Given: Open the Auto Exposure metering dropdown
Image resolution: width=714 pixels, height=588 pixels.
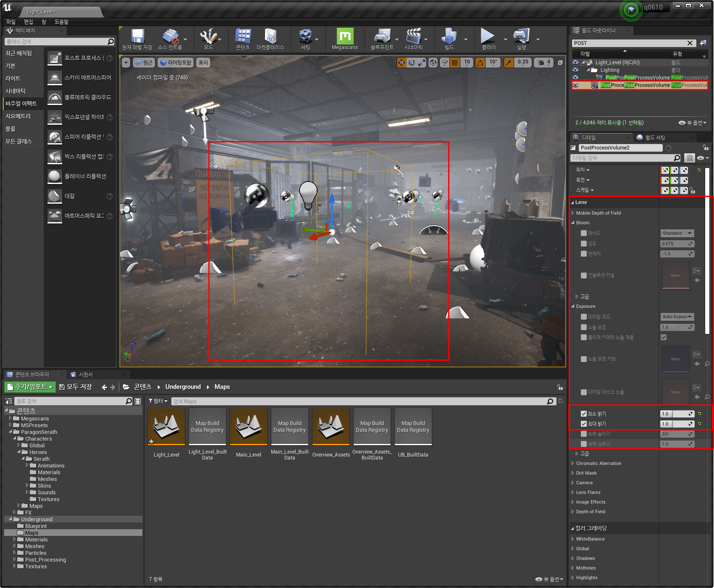Looking at the screenshot, I should coord(677,317).
